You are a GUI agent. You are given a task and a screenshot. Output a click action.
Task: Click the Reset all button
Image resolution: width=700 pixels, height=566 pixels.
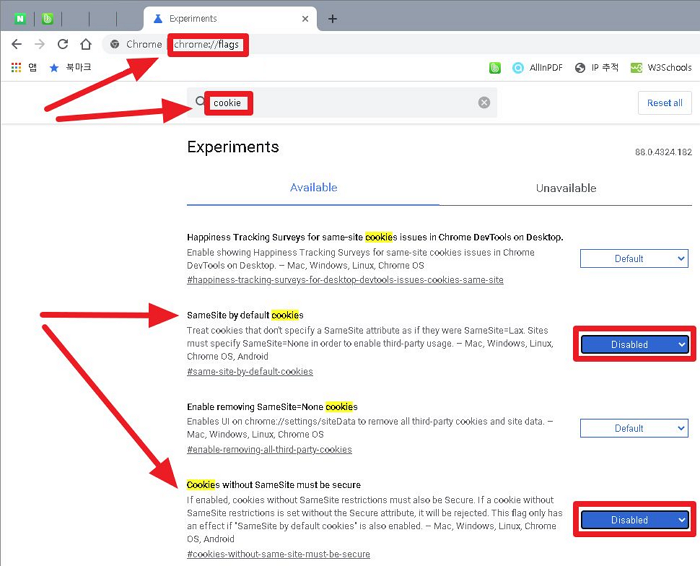pyautogui.click(x=665, y=103)
